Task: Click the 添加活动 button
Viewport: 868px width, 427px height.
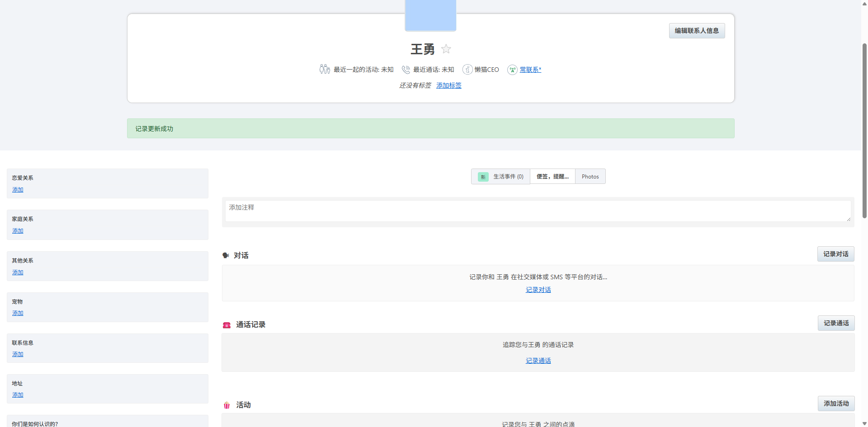Action: [836, 404]
